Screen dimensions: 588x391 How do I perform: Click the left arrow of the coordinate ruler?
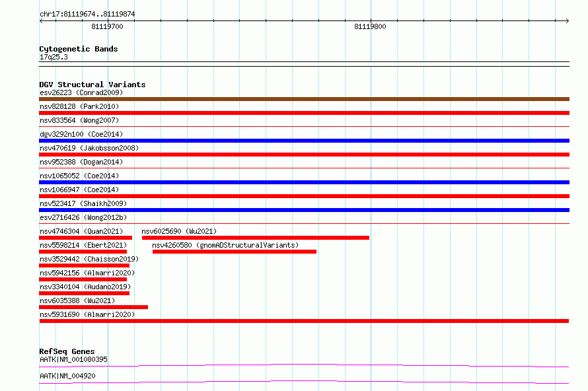point(41,21)
